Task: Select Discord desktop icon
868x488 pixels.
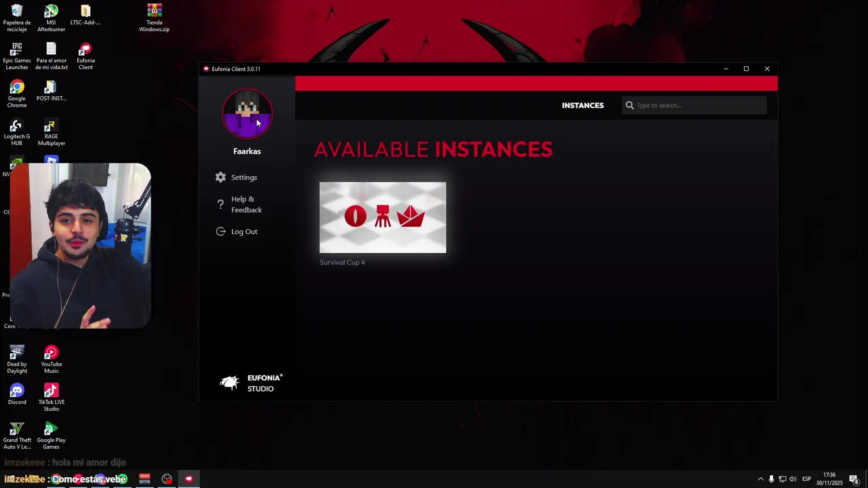Action: 17,394
